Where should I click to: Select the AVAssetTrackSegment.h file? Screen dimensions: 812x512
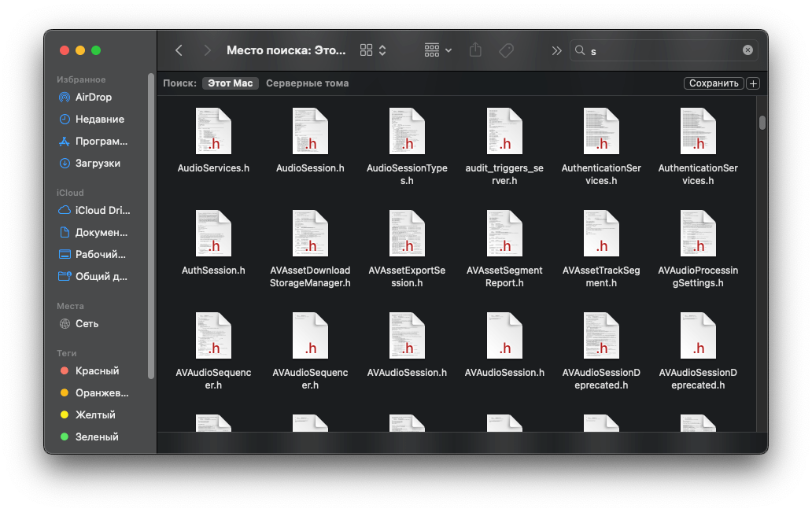click(x=601, y=249)
